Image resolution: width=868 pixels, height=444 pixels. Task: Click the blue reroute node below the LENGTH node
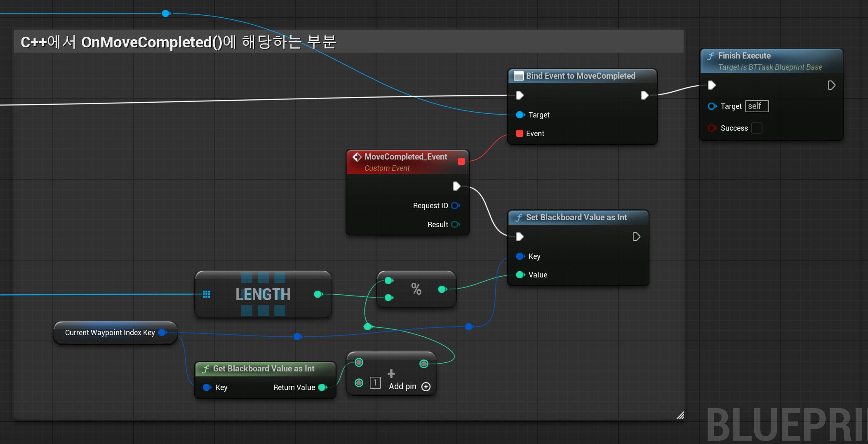click(297, 337)
